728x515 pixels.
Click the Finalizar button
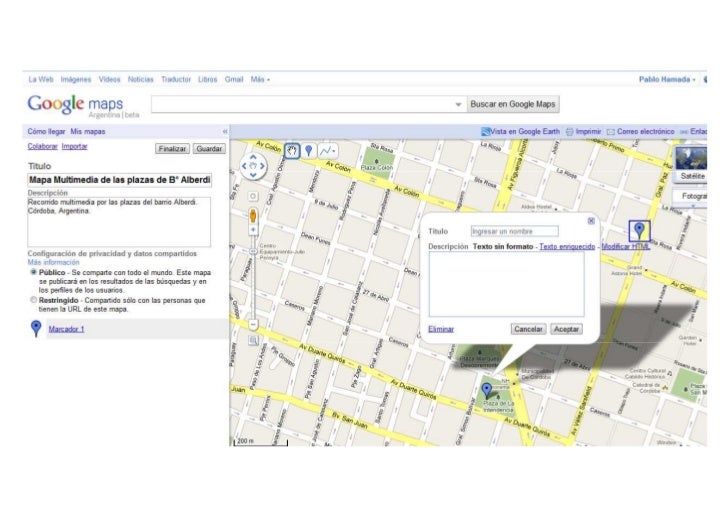pos(172,149)
